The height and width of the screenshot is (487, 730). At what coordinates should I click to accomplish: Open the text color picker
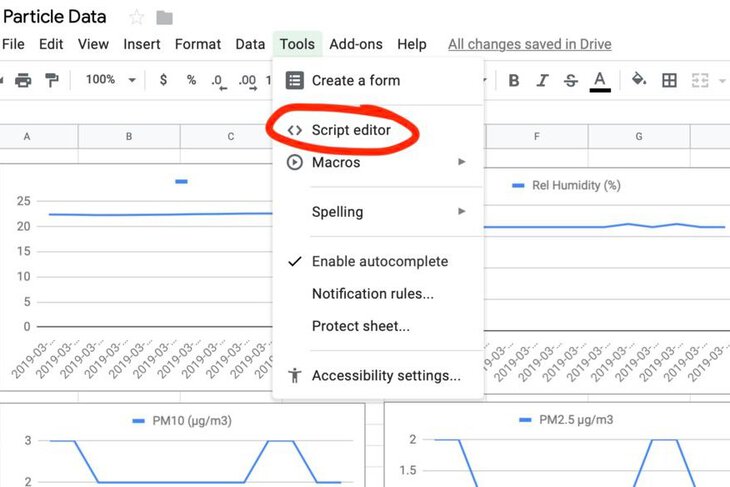(x=600, y=80)
